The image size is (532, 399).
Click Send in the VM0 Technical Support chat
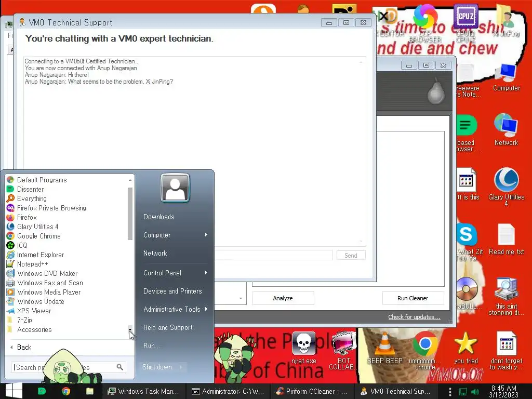[x=351, y=255]
